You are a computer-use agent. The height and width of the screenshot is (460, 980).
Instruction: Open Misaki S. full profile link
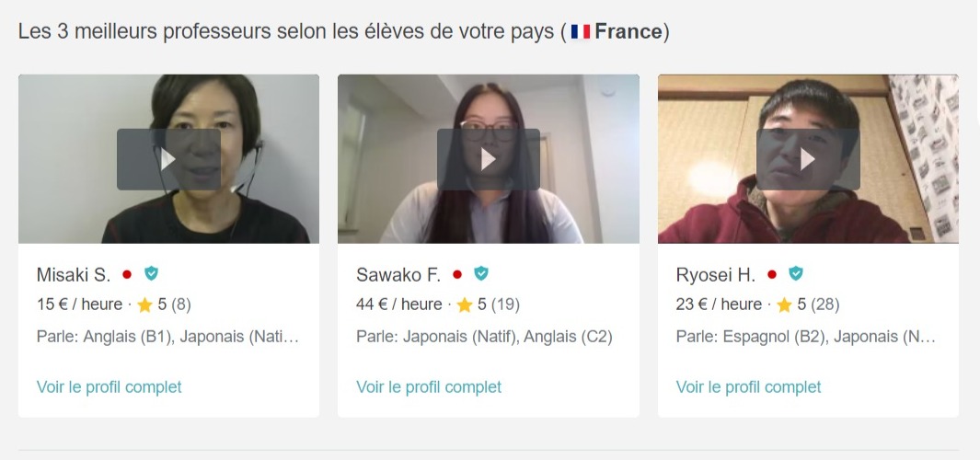coord(110,387)
